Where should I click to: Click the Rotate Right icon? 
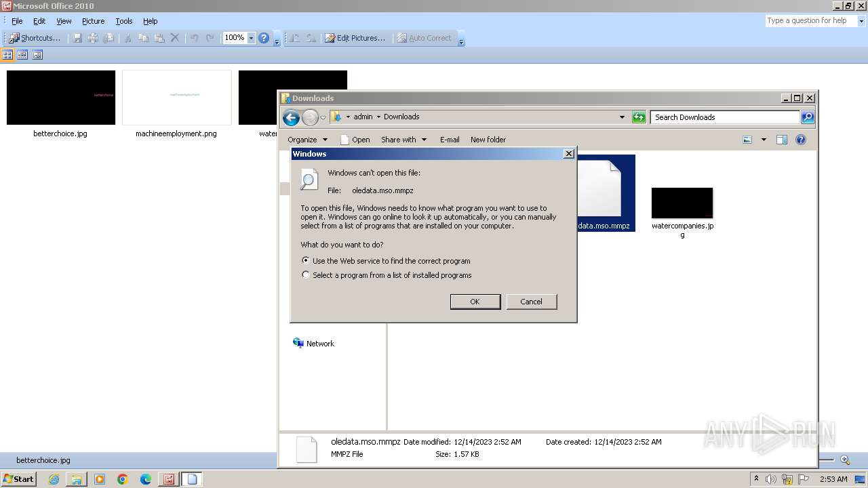(311, 38)
